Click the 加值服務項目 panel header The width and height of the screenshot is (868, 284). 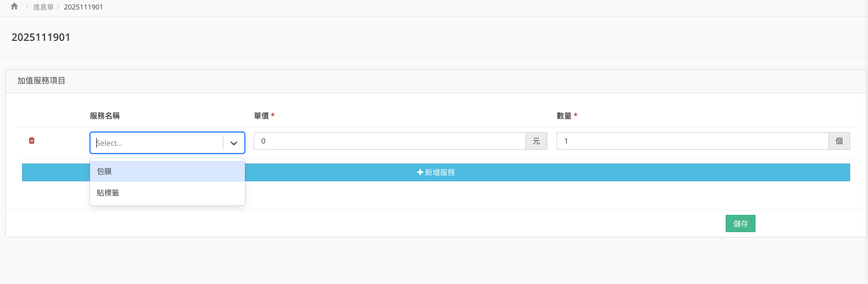[x=41, y=81]
